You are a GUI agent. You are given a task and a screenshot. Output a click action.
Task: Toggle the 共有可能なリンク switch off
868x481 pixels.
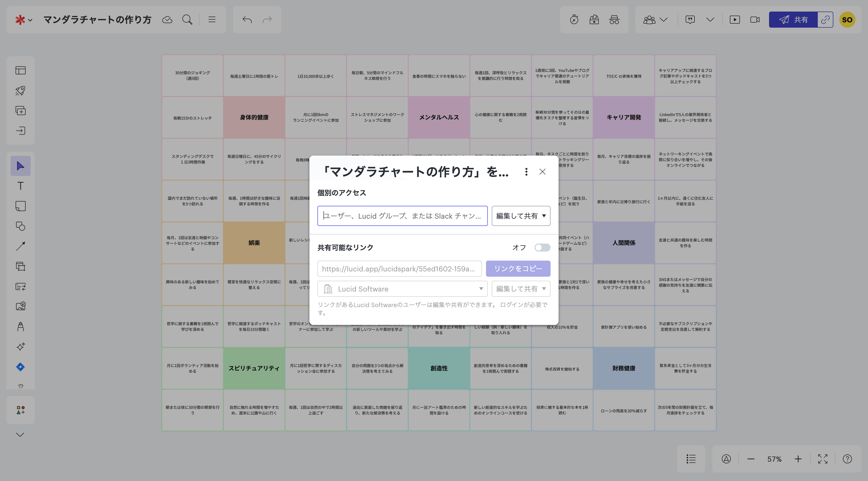click(x=541, y=248)
